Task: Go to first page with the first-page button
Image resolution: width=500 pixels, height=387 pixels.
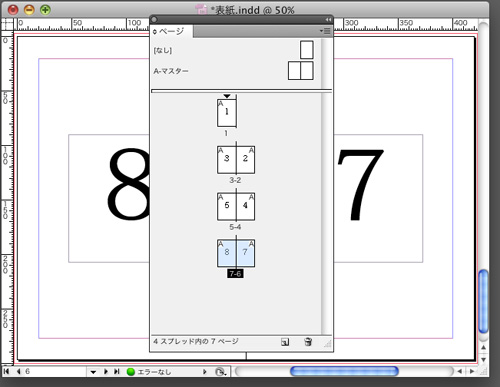Action: pos(6,371)
